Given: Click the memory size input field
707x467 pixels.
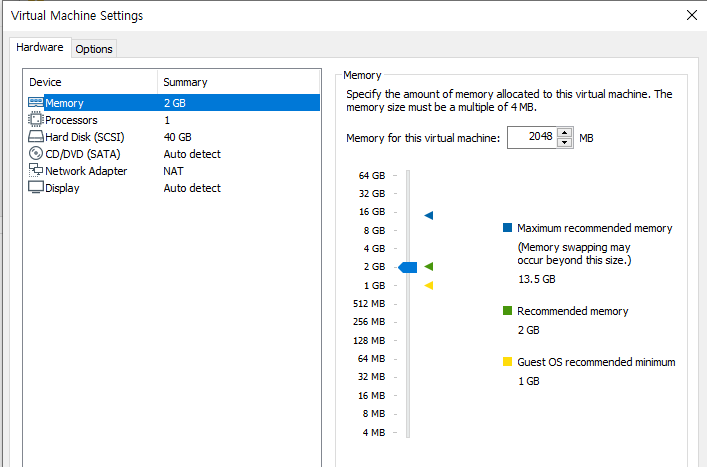Looking at the screenshot, I should coord(533,137).
